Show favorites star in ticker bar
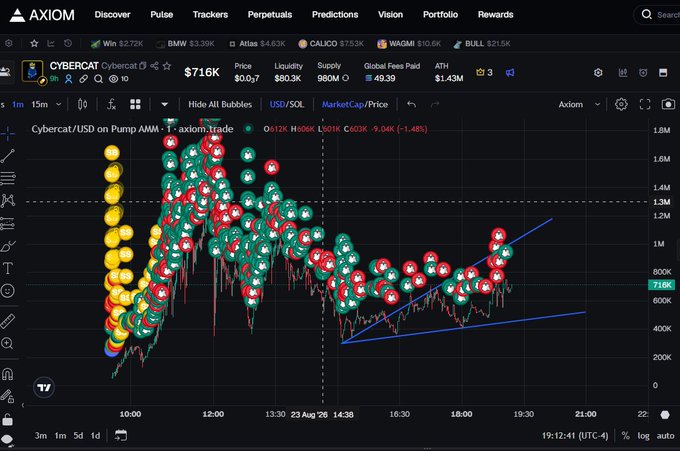Screen dimensions: 680x451 coord(34,43)
